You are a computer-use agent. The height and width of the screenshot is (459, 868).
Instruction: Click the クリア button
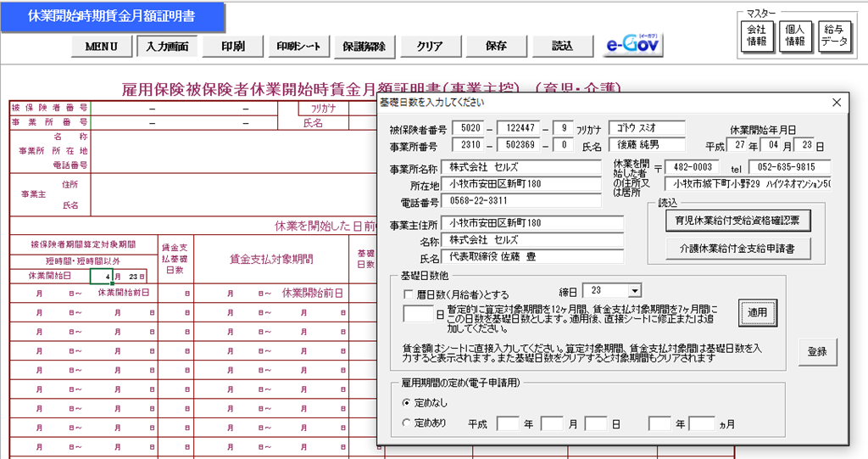430,47
